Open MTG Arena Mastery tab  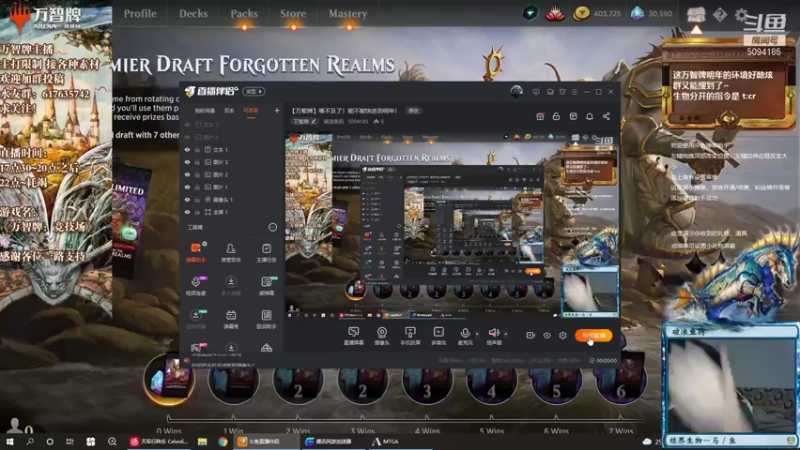coord(348,14)
